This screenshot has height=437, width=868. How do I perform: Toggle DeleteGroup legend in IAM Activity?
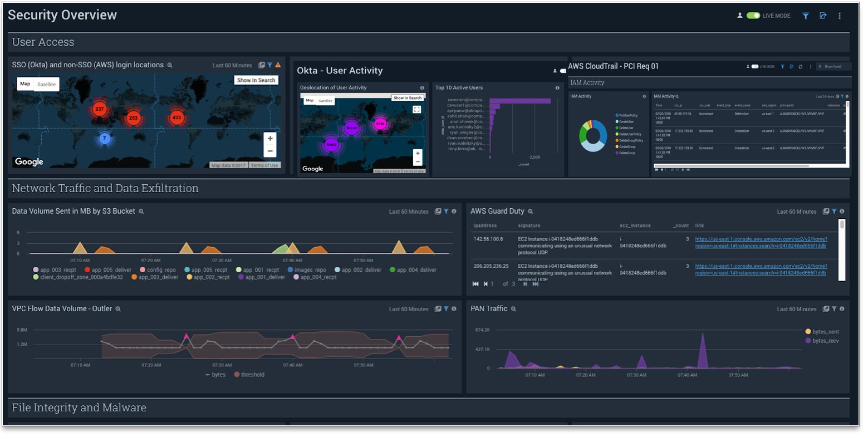point(625,153)
